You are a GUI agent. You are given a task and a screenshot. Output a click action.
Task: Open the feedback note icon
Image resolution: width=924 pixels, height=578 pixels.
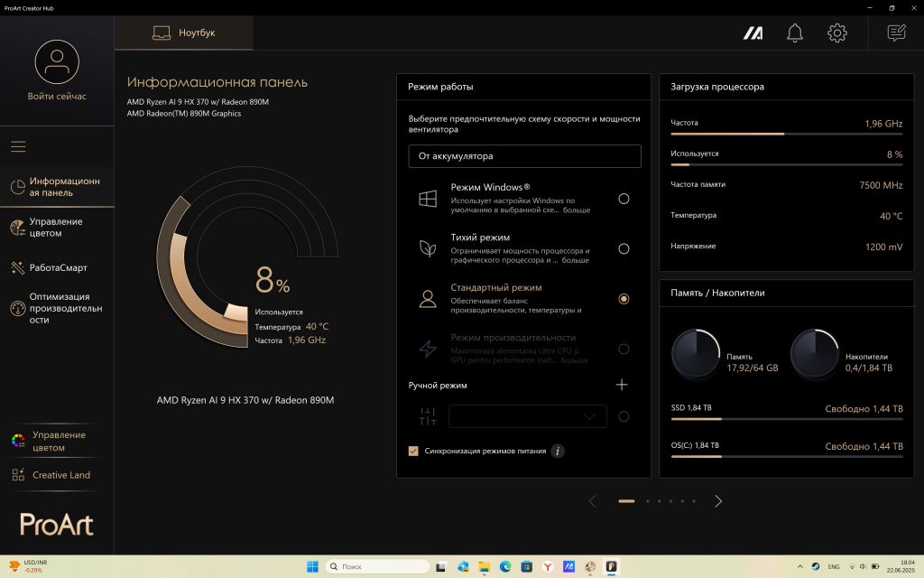pos(896,33)
